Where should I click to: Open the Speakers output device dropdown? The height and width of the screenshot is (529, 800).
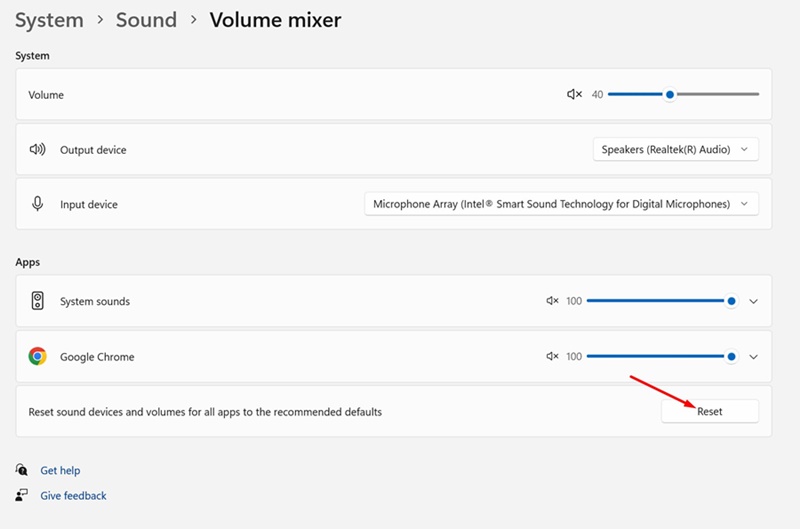pyautogui.click(x=675, y=150)
